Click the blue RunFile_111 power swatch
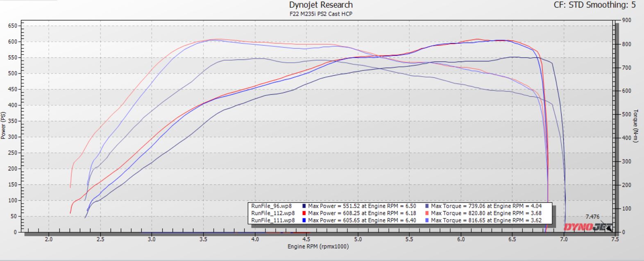Viewport: 644px width, 261px height. pyautogui.click(x=304, y=220)
